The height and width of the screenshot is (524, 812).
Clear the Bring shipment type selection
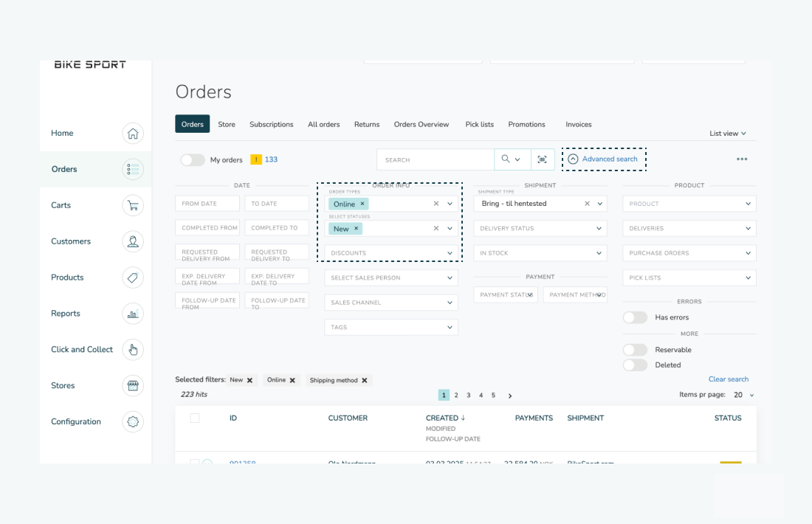588,204
